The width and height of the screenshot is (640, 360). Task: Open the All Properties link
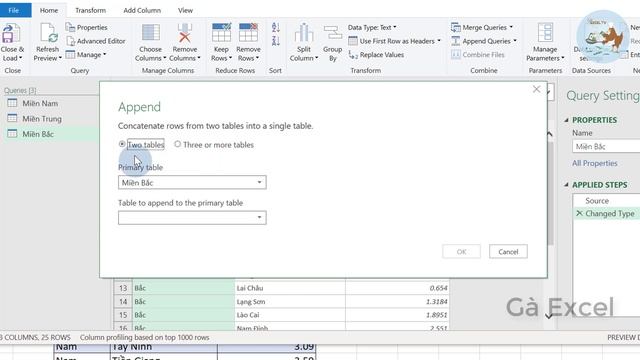point(595,163)
